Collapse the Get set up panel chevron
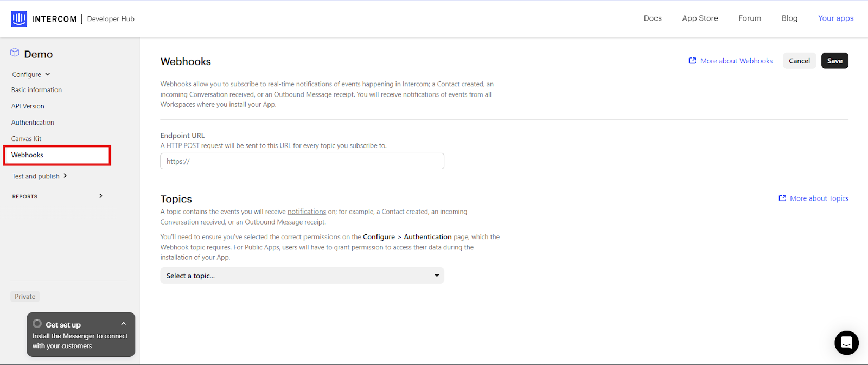The height and width of the screenshot is (365, 868). [124, 324]
